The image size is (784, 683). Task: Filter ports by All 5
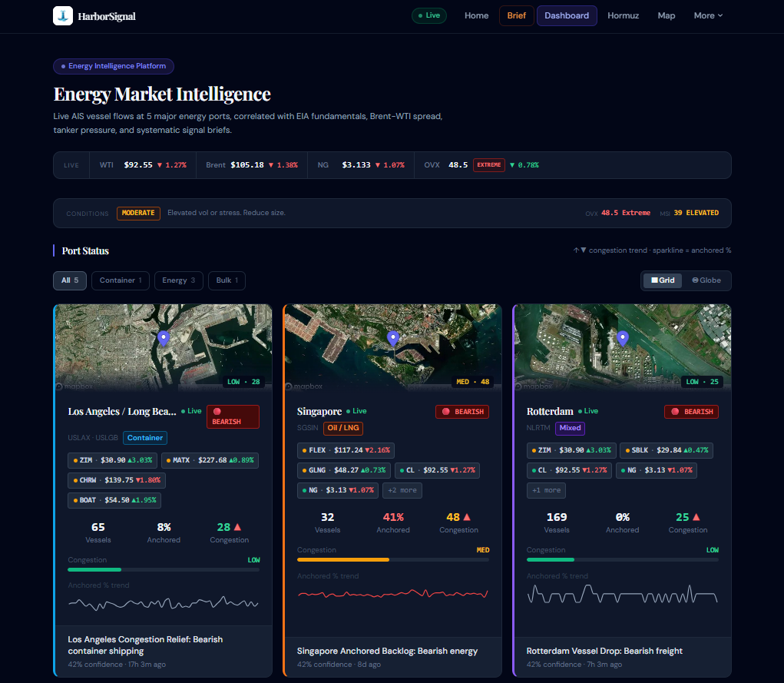tap(70, 280)
